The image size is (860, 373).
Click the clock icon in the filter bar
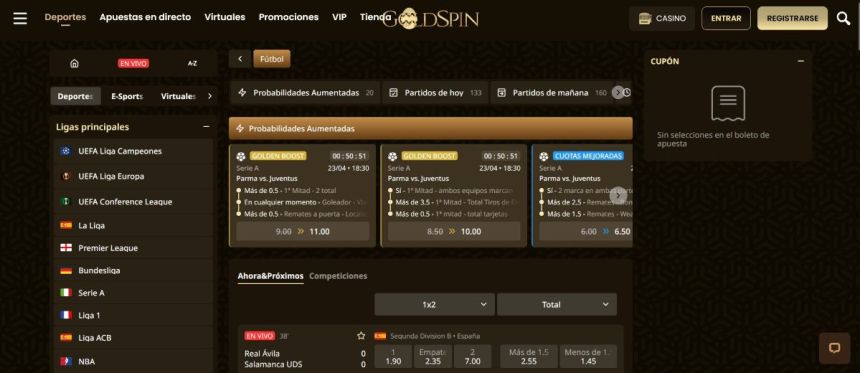coord(627,93)
